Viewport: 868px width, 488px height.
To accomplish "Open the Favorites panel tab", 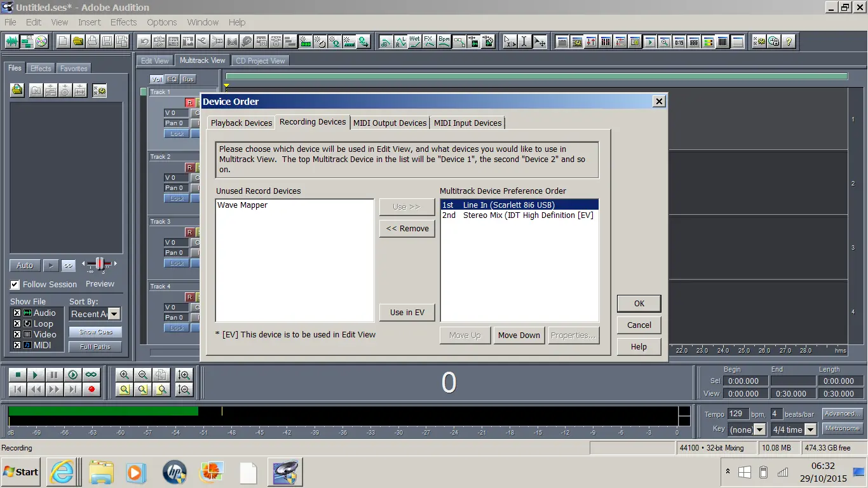I will click(74, 69).
